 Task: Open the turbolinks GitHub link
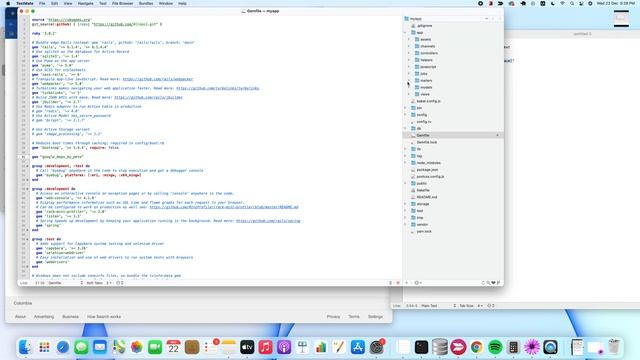coord(218,88)
